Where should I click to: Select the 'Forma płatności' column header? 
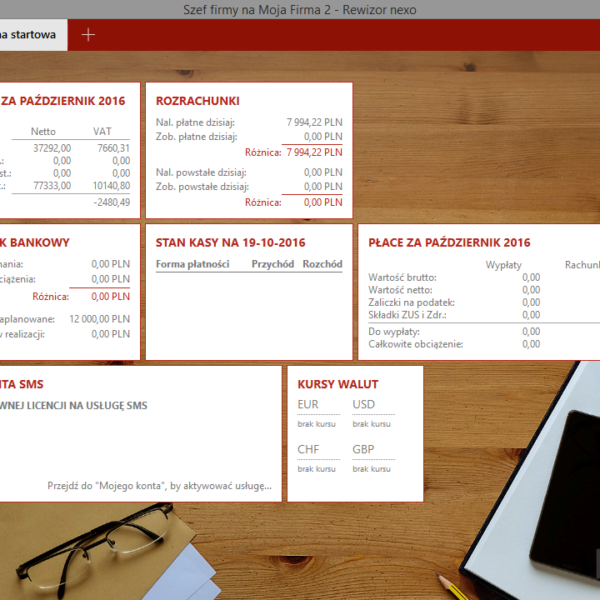point(192,264)
